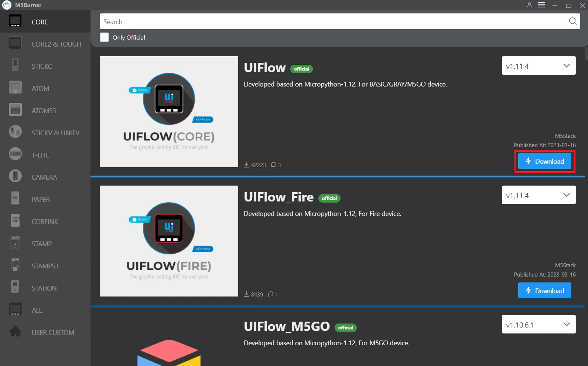Focus the Search input field
Screen dimensions: 588x366
click(340, 21)
